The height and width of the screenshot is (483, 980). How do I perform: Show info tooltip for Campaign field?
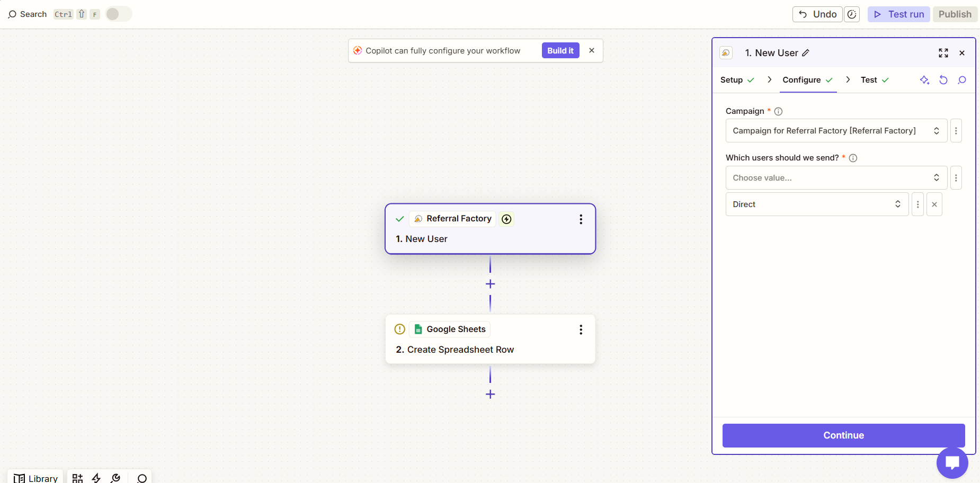point(778,111)
